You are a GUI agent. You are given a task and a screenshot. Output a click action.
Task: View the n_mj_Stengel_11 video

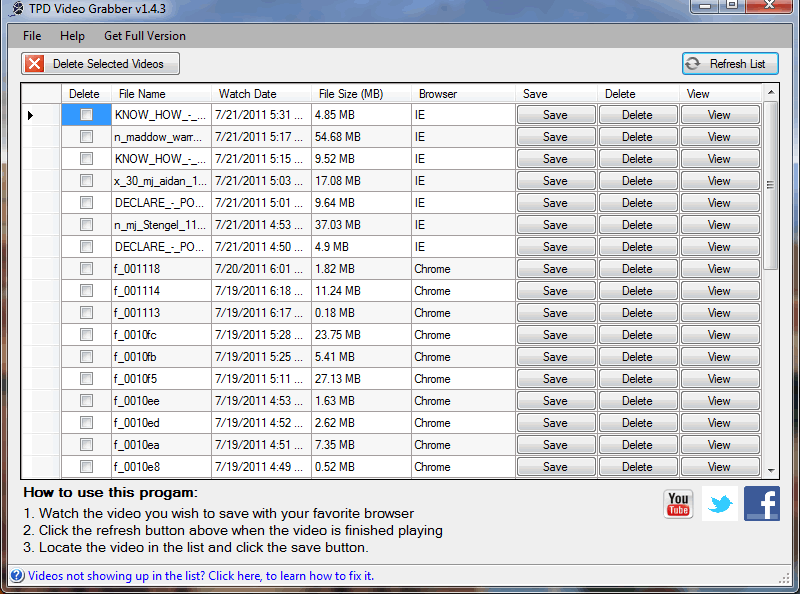720,224
